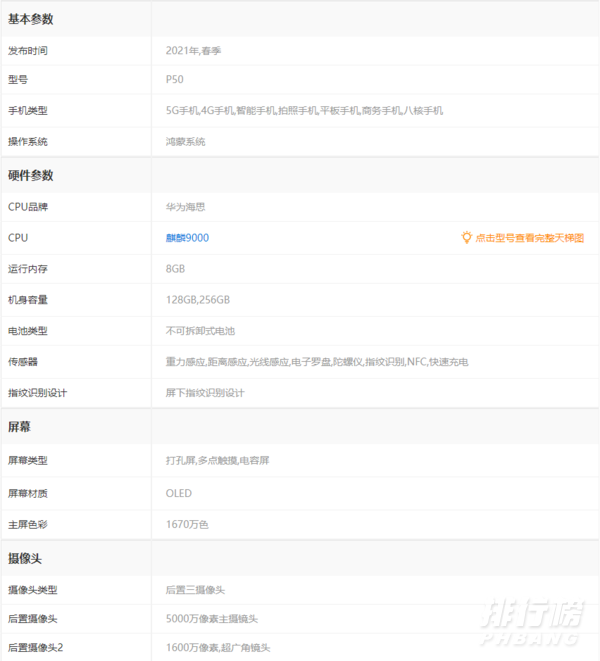Click the 摄像头类型 label
The width and height of the screenshot is (600, 661).
(x=32, y=590)
